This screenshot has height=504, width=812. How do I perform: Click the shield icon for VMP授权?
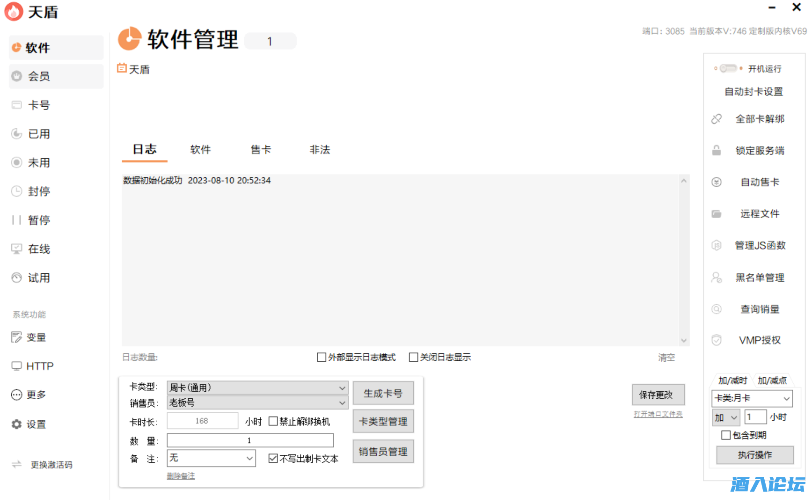(x=716, y=340)
